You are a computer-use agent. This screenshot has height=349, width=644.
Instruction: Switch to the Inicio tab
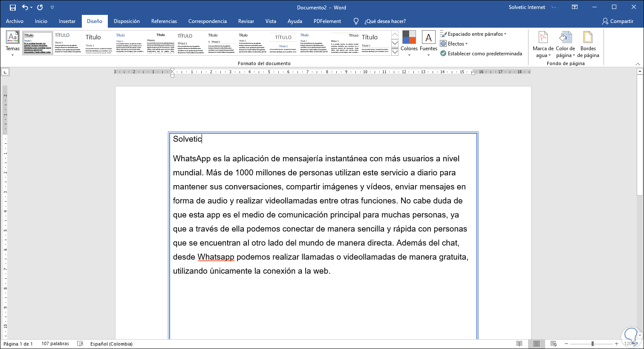tap(41, 21)
